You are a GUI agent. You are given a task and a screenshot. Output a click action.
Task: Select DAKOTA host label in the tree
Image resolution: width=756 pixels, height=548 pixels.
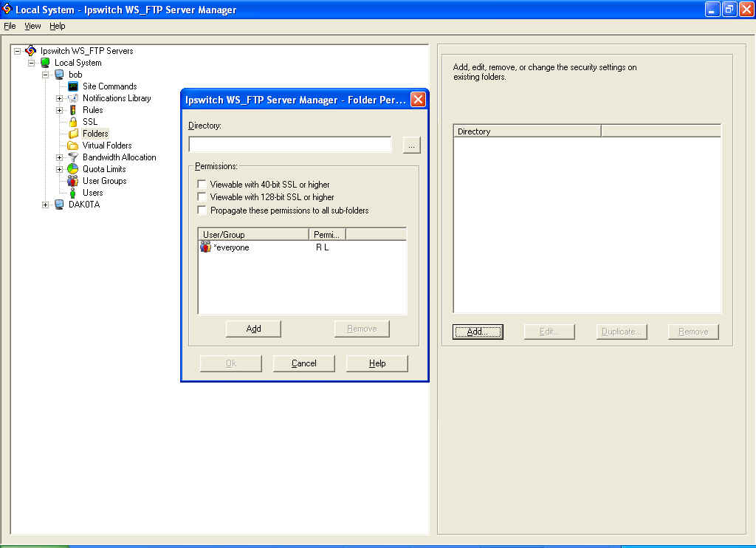click(x=84, y=205)
